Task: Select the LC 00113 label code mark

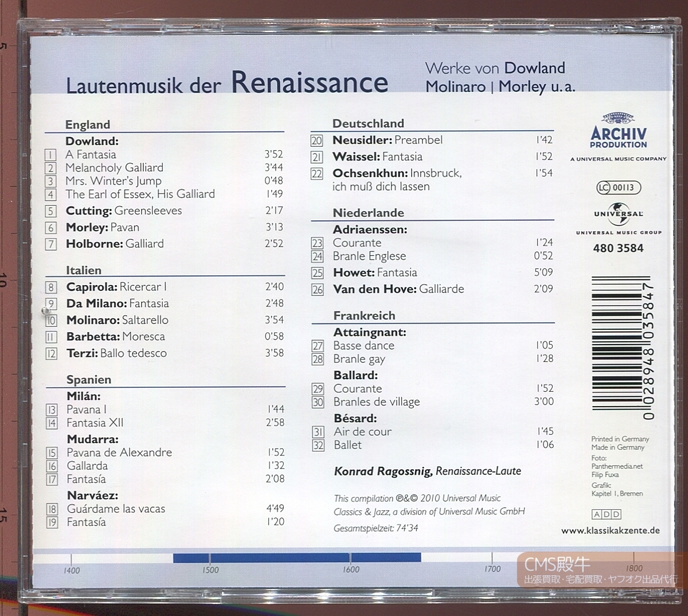Action: pos(618,188)
